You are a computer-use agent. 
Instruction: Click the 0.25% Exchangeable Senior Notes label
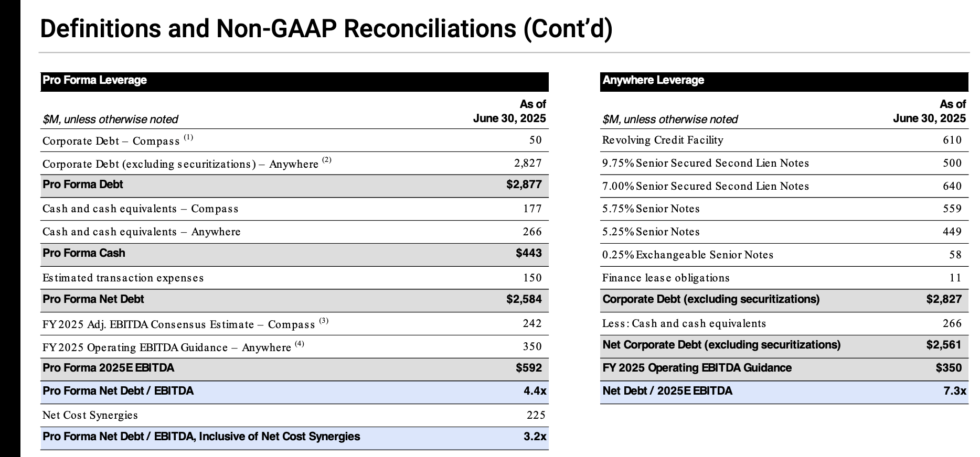click(x=688, y=255)
